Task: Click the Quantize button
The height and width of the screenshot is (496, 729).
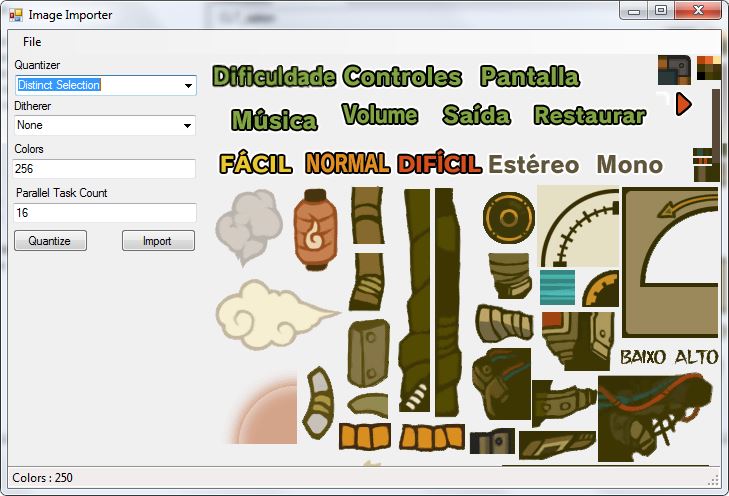Action: click(x=50, y=241)
